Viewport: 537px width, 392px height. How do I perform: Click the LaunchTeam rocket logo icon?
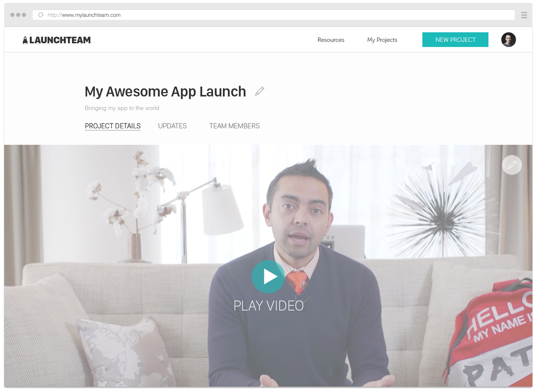pos(24,39)
